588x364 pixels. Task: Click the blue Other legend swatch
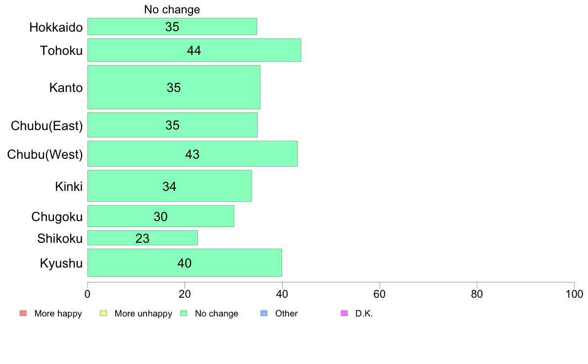click(x=264, y=314)
